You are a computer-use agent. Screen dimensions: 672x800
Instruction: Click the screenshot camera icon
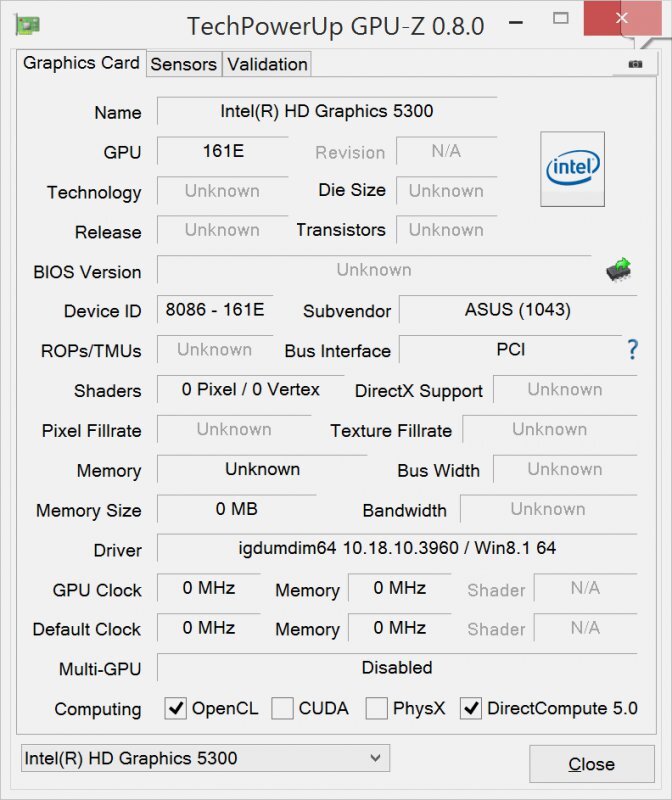(635, 64)
